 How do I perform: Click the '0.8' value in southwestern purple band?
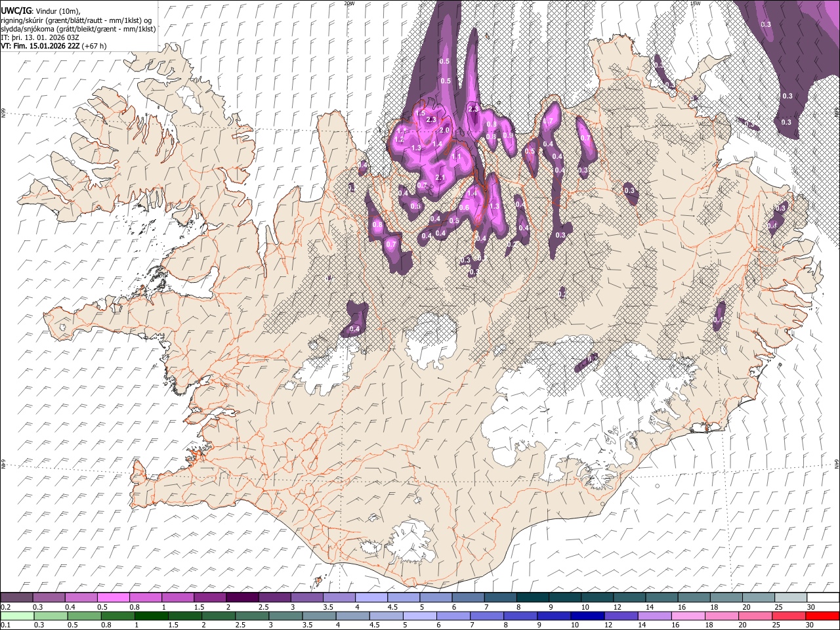click(x=377, y=224)
